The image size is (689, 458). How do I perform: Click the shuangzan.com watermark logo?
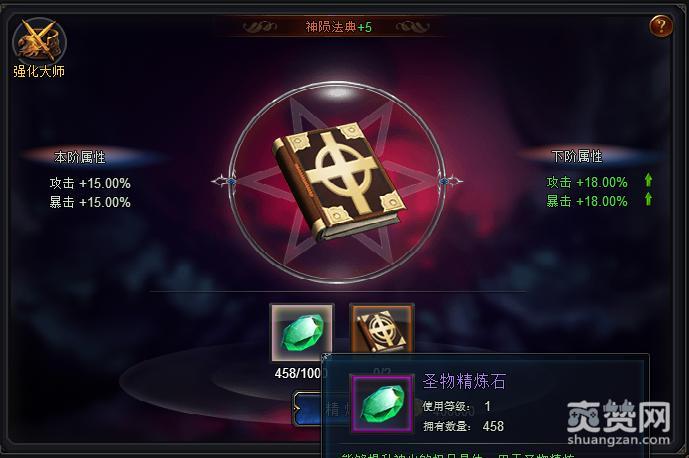click(619, 422)
